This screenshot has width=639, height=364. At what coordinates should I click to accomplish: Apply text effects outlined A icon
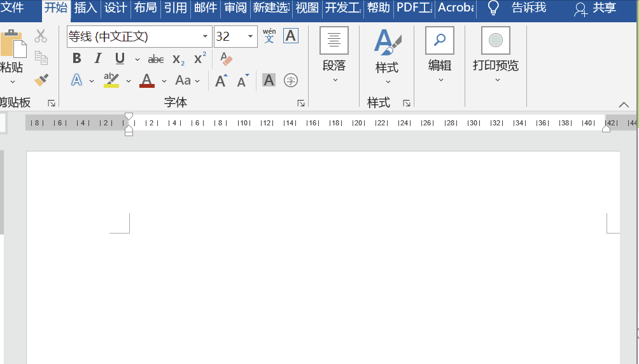coord(76,80)
